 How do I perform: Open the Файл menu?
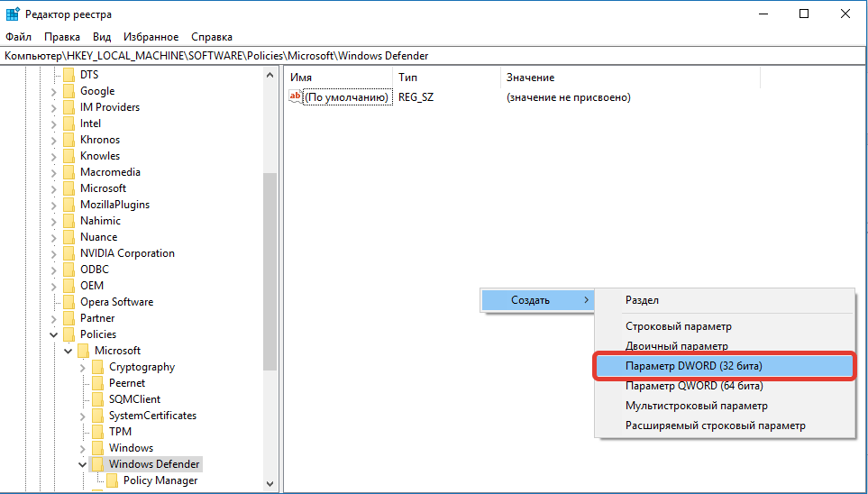click(x=18, y=37)
